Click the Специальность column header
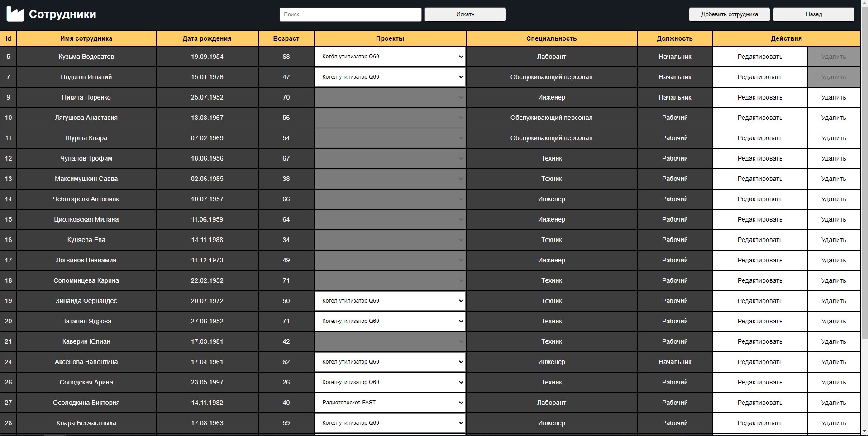Screen dimensions: 868x436 click(x=551, y=38)
